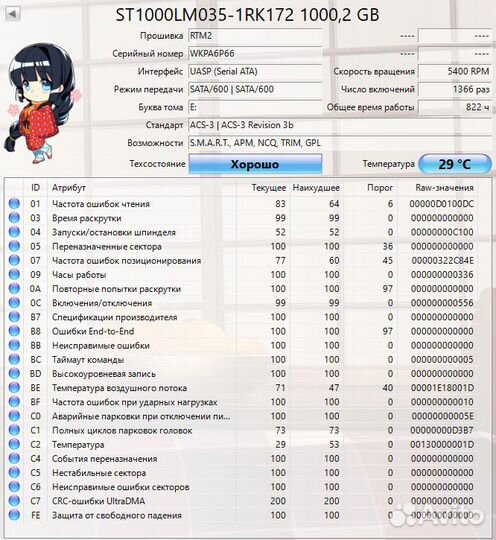Click the Наихудшее column header
The image size is (496, 540).
pos(316,188)
